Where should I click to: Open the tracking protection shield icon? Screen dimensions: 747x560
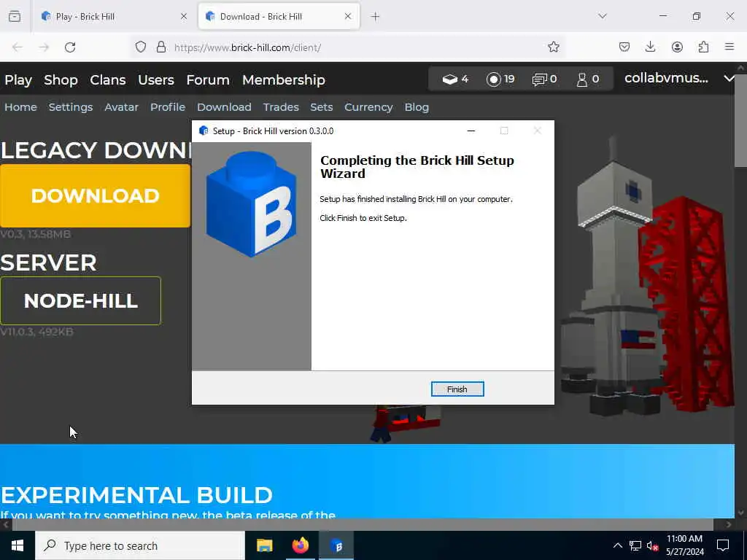[x=141, y=47]
